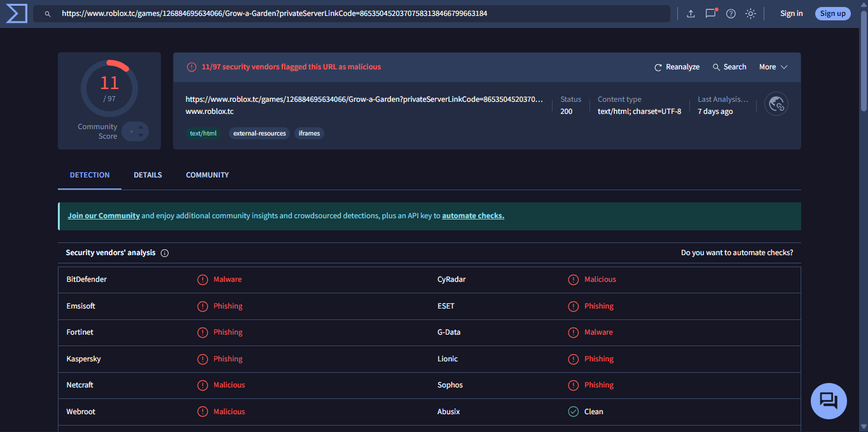Toggle light mode with the sun icon
This screenshot has width=868, height=432.
[750, 13]
